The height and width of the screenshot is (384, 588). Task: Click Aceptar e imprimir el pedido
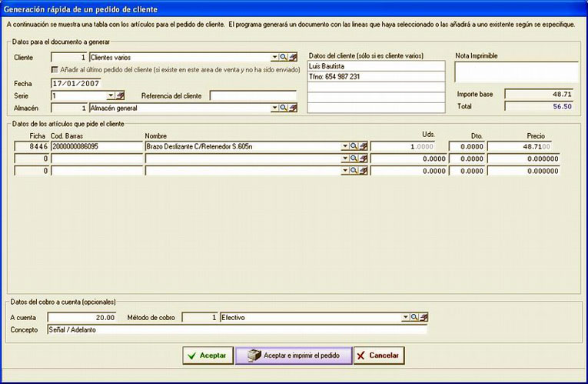point(294,355)
